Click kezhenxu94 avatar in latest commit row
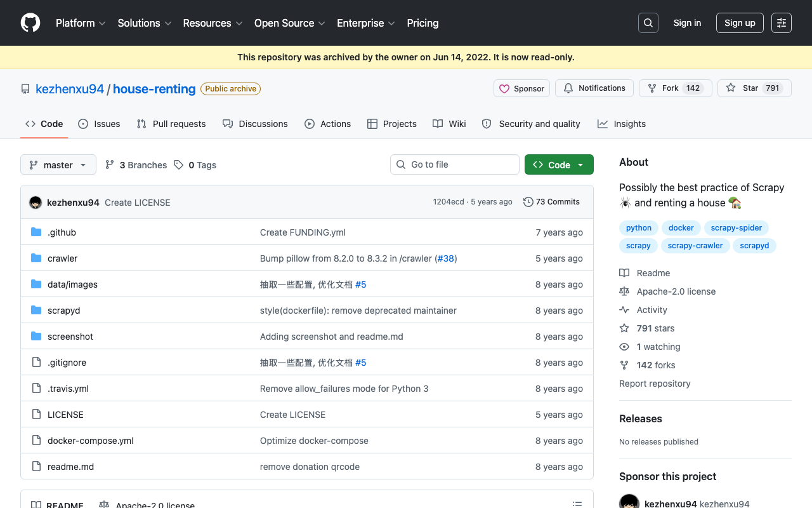 (36, 203)
